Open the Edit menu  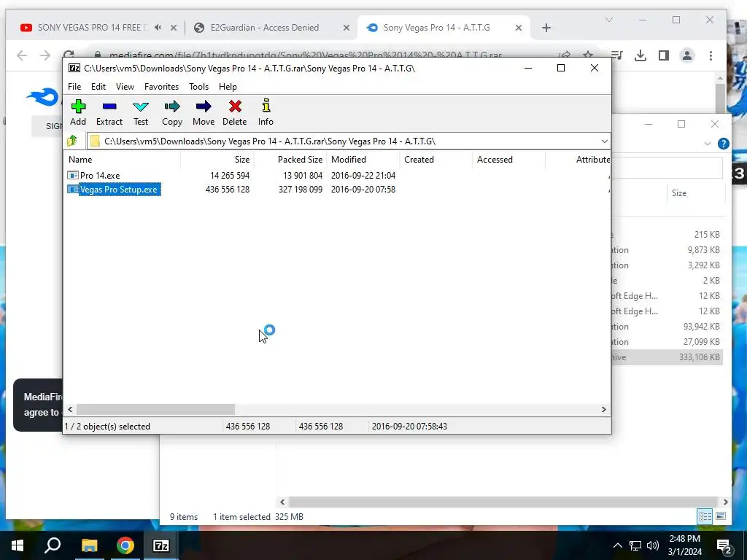[98, 87]
